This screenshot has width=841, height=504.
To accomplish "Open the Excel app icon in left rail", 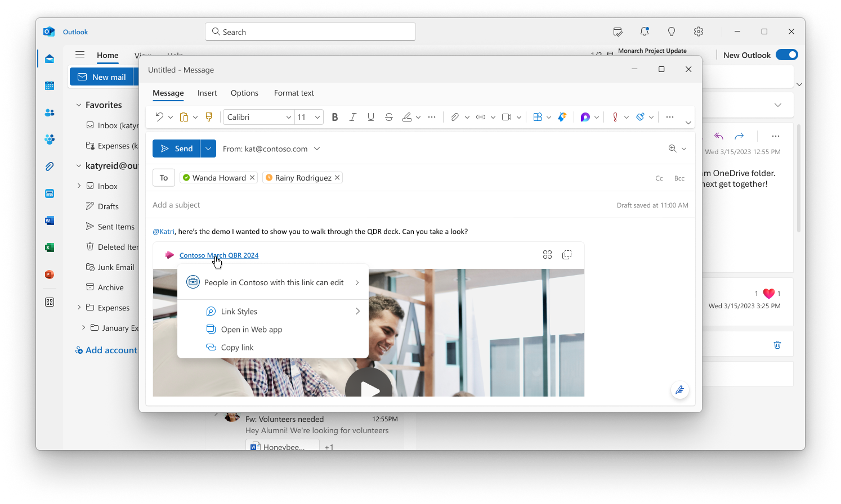I will click(50, 247).
